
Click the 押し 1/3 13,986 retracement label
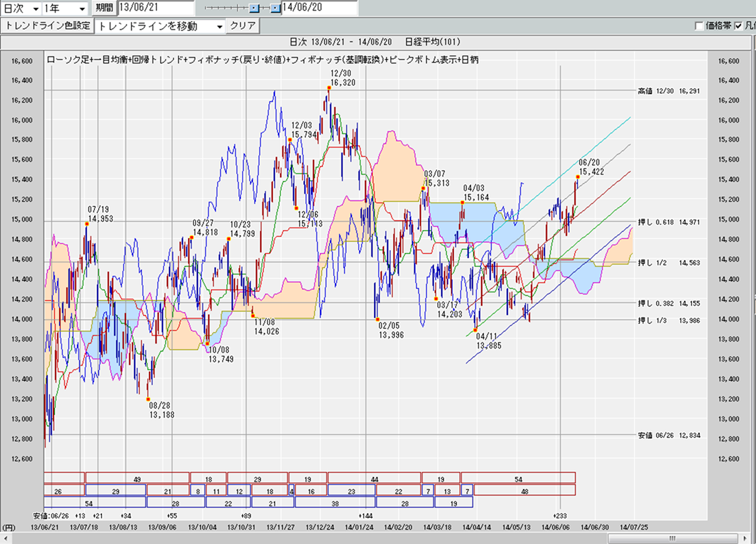click(669, 321)
